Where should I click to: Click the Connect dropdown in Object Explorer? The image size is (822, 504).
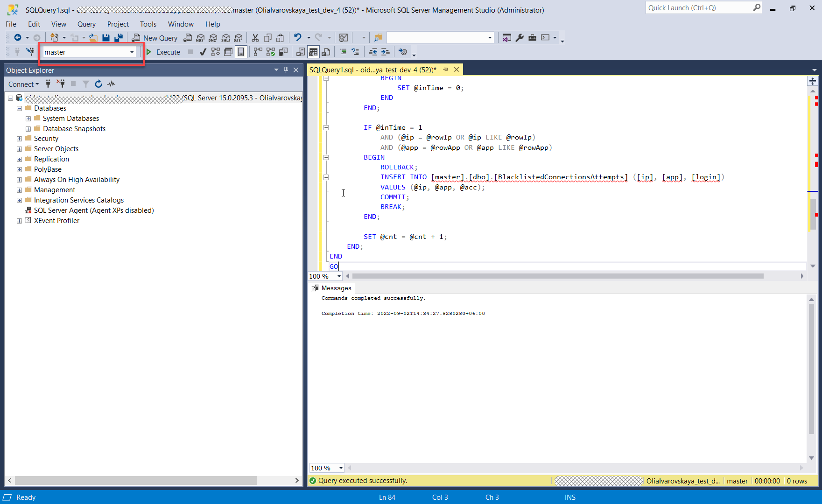23,84
